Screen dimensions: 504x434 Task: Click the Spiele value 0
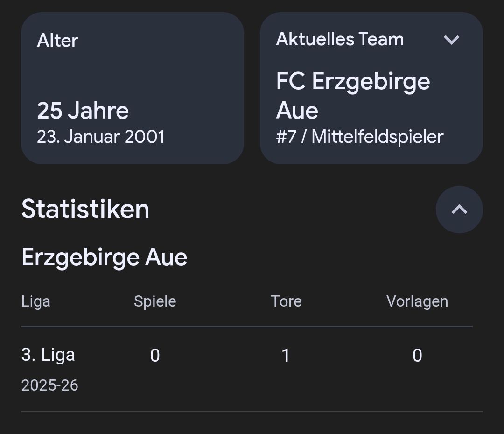click(155, 356)
